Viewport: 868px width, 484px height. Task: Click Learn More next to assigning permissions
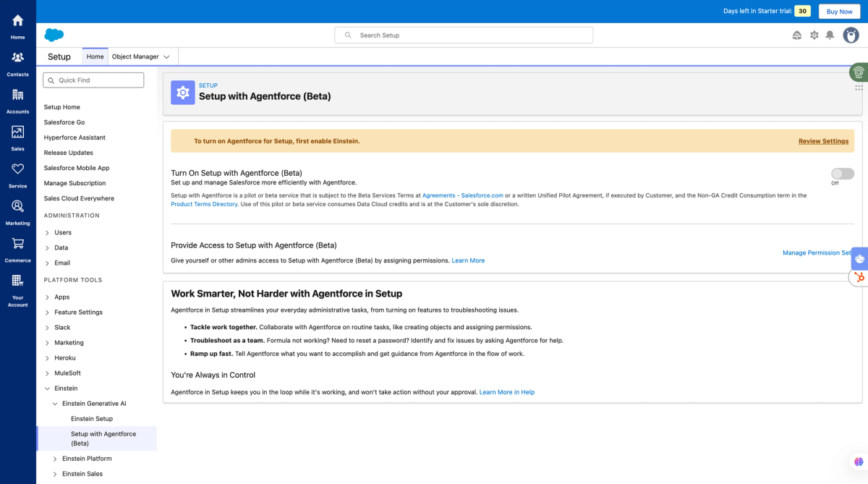pyautogui.click(x=468, y=260)
